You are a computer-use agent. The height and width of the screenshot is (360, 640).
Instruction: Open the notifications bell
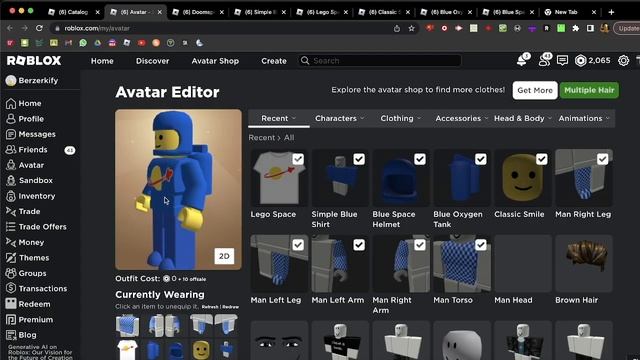[522, 60]
